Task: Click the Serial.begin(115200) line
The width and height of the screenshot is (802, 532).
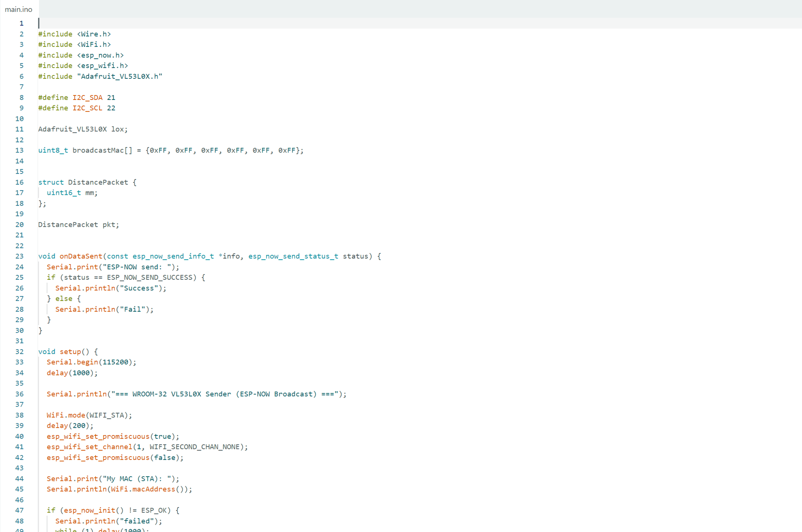Action: pos(91,362)
